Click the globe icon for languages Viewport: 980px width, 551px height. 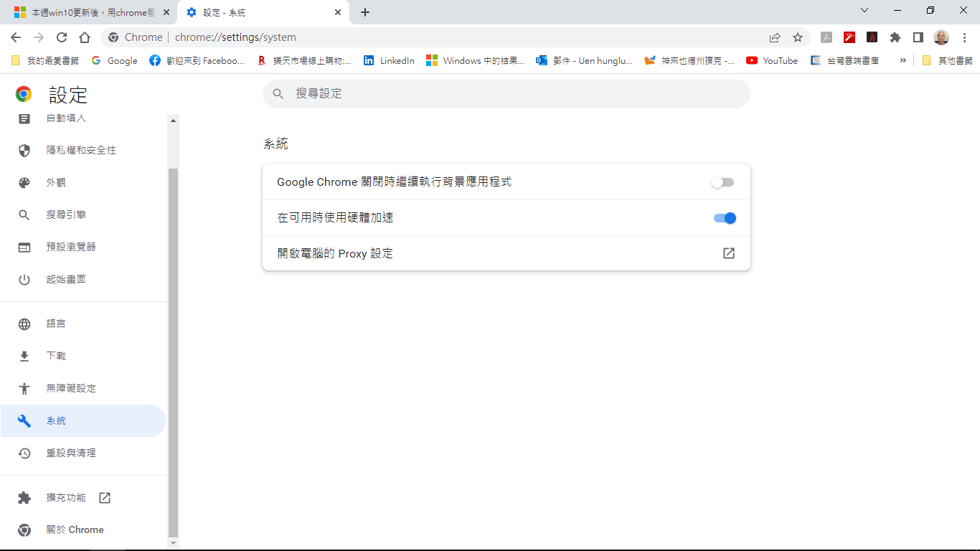coord(24,324)
